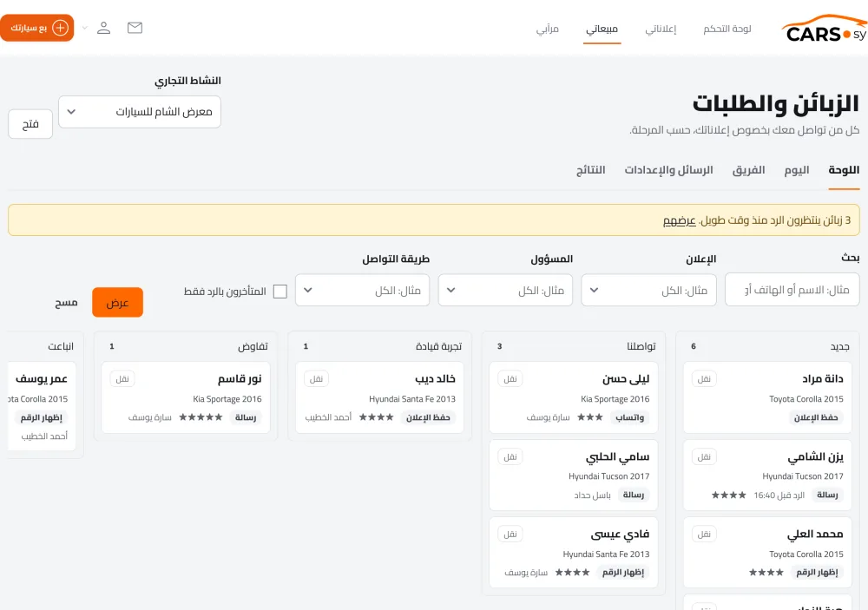
Task: Open مبيعاتي menu item
Action: (602, 29)
